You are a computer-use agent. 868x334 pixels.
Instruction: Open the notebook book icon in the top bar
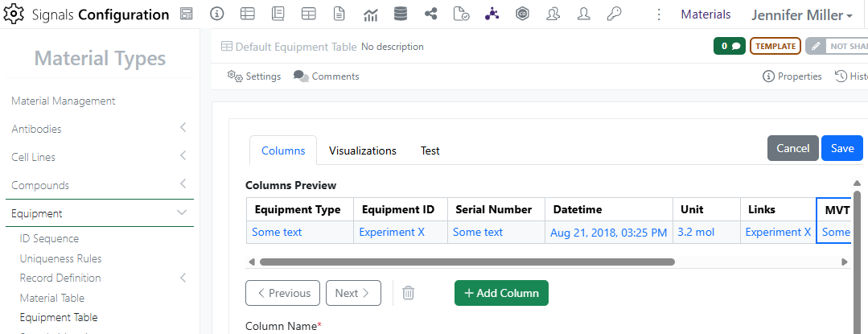tap(278, 15)
